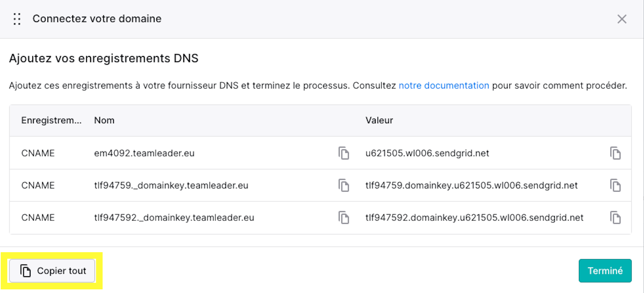Select the text tlf94759.domainkey.u621505.wl006.sendgrid.net

pyautogui.click(x=472, y=185)
